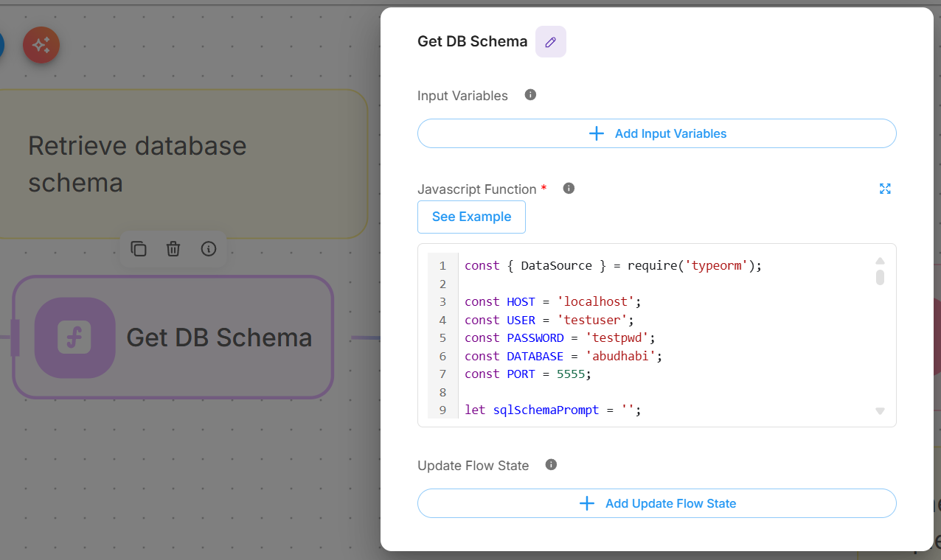Click the code editor scroll up arrow
The height and width of the screenshot is (560, 941).
880,261
